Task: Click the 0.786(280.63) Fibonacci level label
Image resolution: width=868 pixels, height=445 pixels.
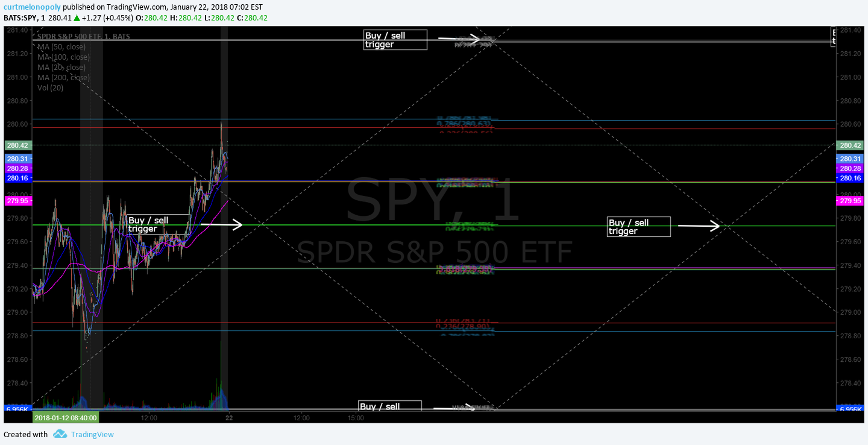Action: tap(465, 124)
